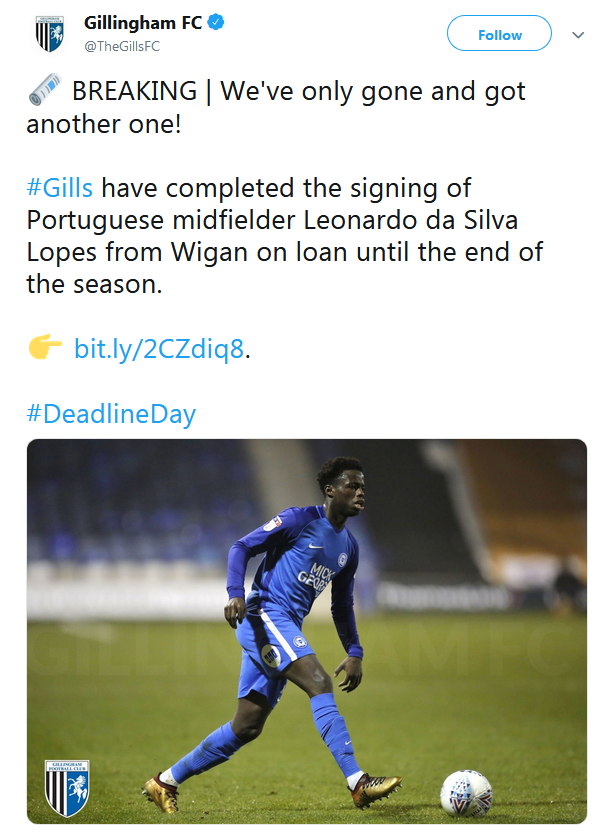Open the tweet options chevron menu
Viewport: 606px width, 832px height.
(x=577, y=34)
